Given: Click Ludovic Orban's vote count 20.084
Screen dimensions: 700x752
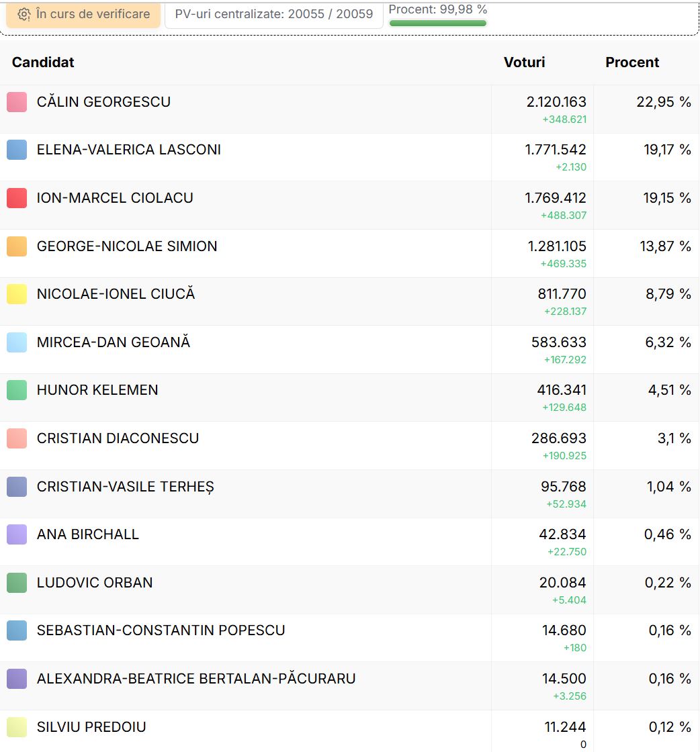Looking at the screenshot, I should tap(562, 583).
